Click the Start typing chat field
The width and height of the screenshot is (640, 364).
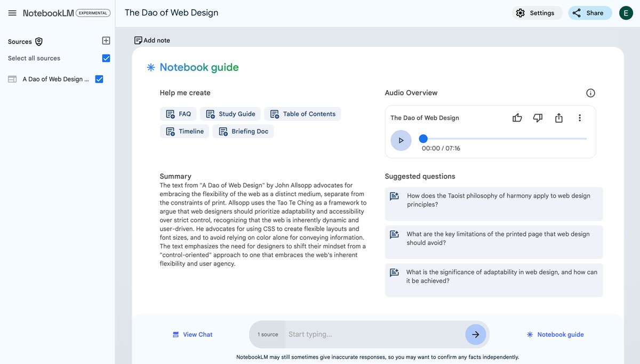point(374,334)
